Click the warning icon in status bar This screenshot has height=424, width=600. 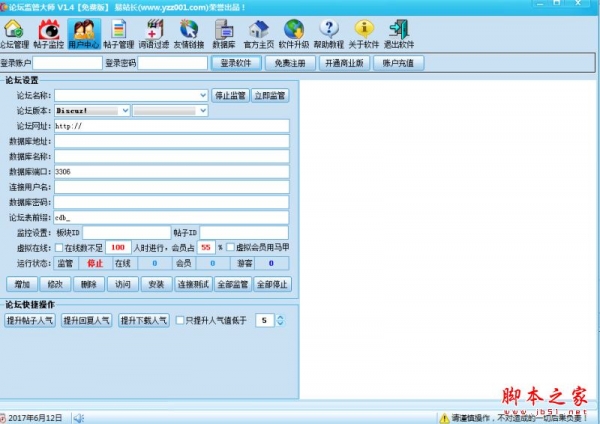click(444, 418)
